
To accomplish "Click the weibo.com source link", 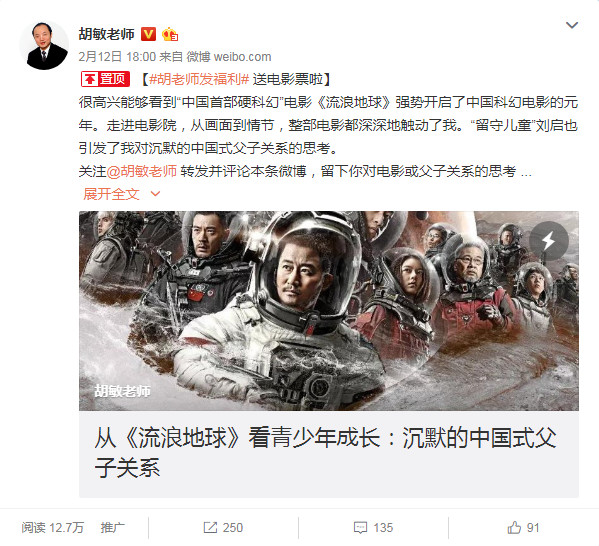I will (243, 57).
